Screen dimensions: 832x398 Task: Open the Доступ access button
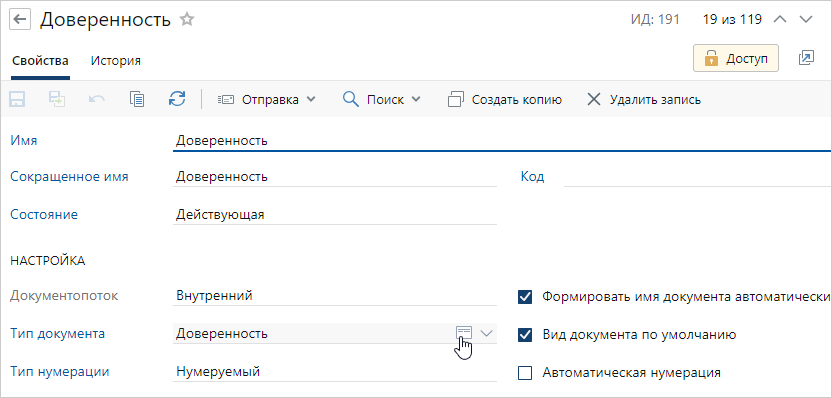pos(736,58)
